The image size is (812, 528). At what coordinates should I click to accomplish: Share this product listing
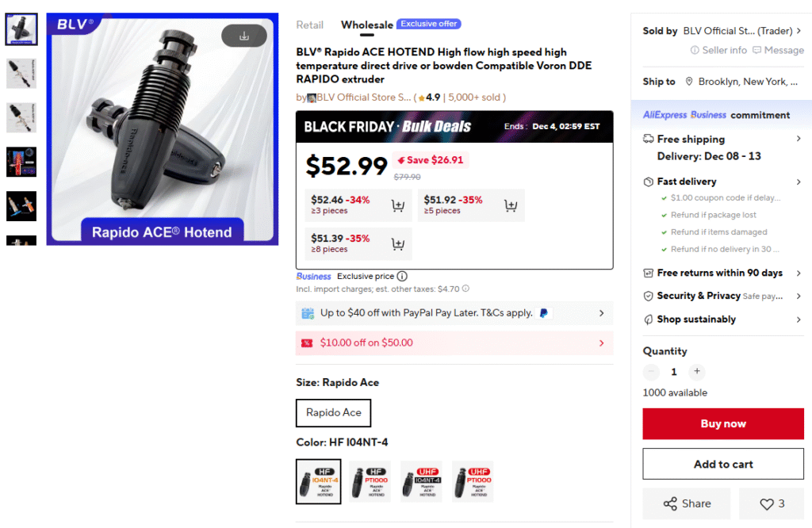[687, 503]
